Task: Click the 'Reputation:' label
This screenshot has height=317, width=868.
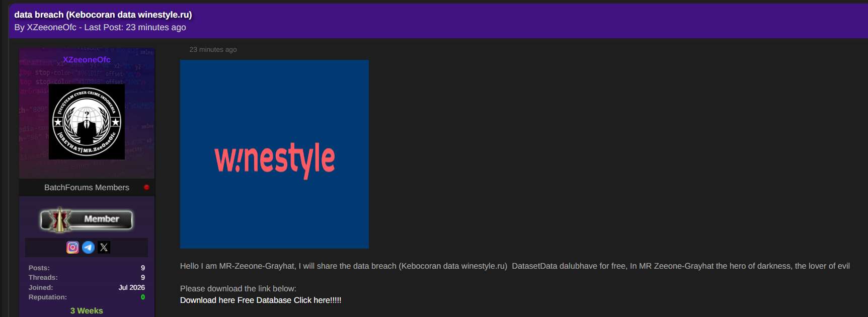Action: 48,297
